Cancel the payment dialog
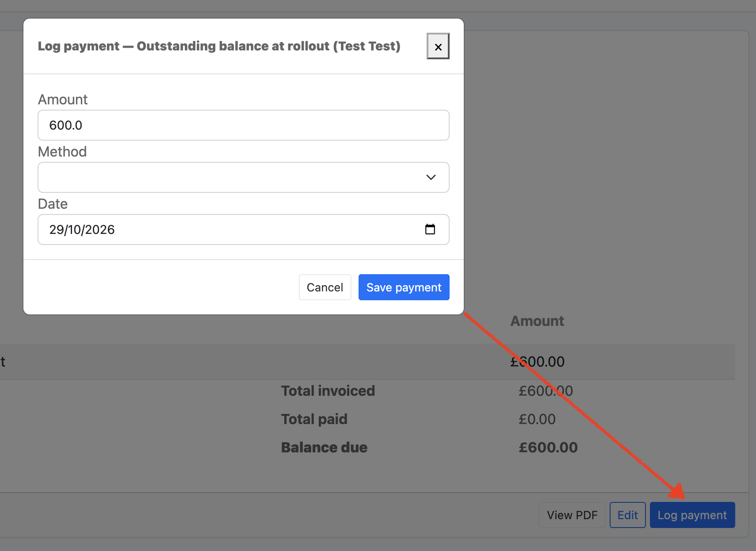Viewport: 756px width, 551px height. [x=325, y=287]
